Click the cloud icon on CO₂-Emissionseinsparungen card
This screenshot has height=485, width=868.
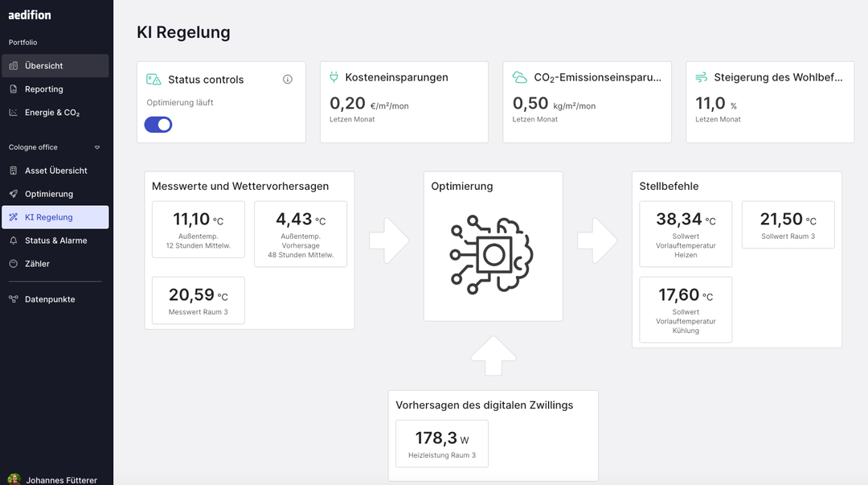pos(519,77)
